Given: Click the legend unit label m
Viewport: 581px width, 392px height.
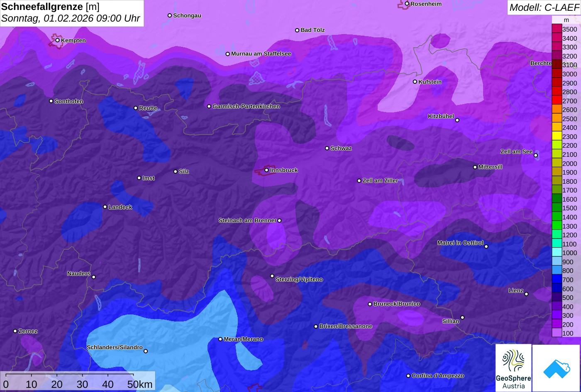Looking at the screenshot, I should pyautogui.click(x=566, y=20).
